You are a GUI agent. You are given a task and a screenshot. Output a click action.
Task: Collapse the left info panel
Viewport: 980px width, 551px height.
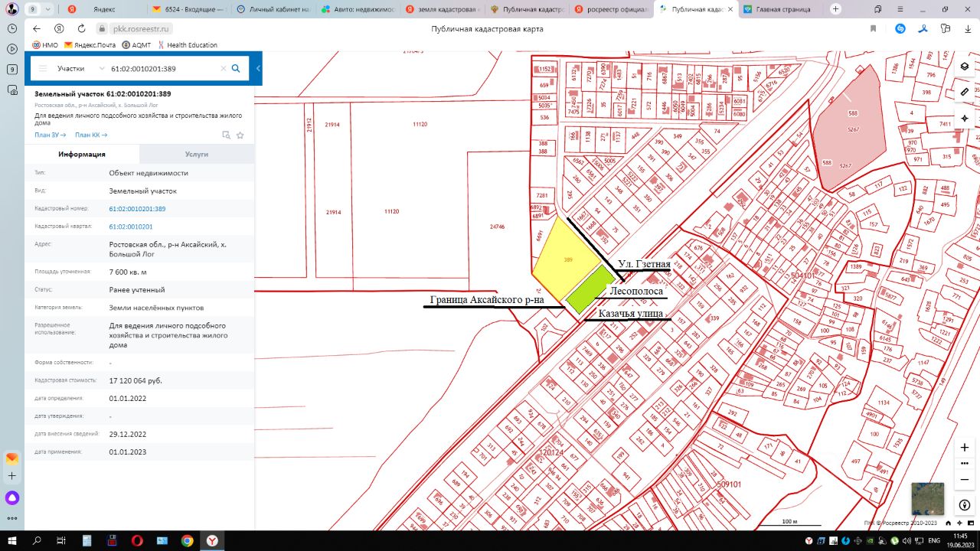pyautogui.click(x=258, y=68)
